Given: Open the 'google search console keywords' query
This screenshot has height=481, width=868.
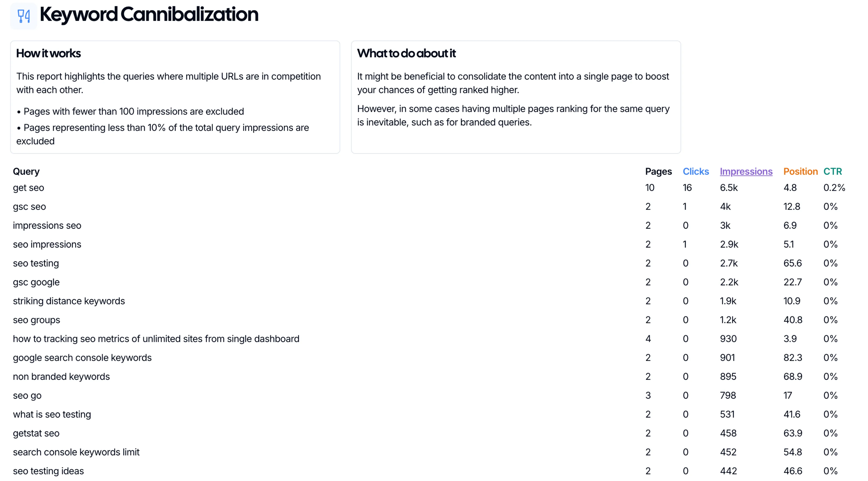Looking at the screenshot, I should tap(82, 358).
